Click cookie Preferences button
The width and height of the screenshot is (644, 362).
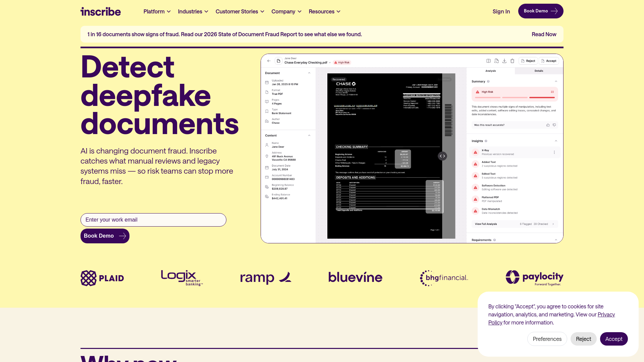(x=547, y=339)
